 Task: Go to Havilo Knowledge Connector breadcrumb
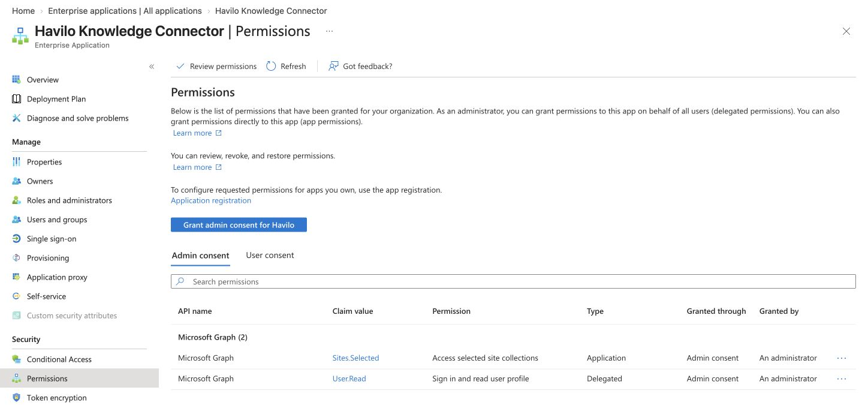click(271, 11)
